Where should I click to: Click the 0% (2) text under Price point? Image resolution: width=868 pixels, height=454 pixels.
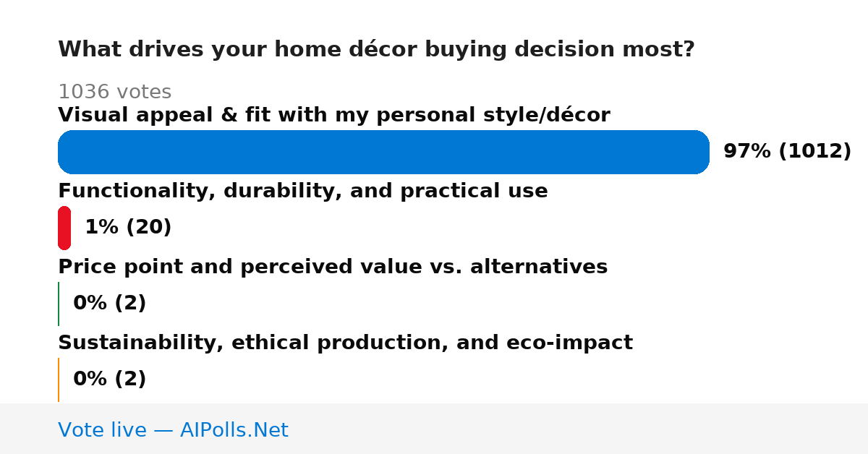[110, 304]
